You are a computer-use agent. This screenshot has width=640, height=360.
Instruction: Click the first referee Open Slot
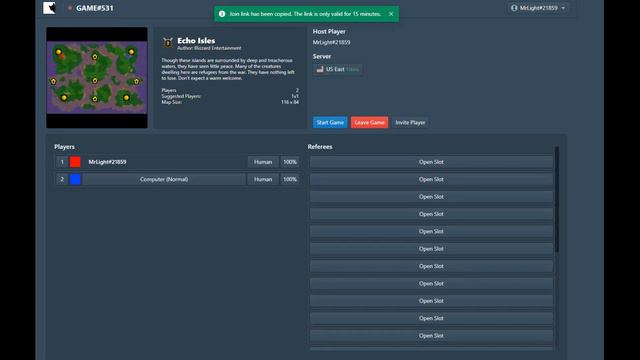(x=431, y=162)
